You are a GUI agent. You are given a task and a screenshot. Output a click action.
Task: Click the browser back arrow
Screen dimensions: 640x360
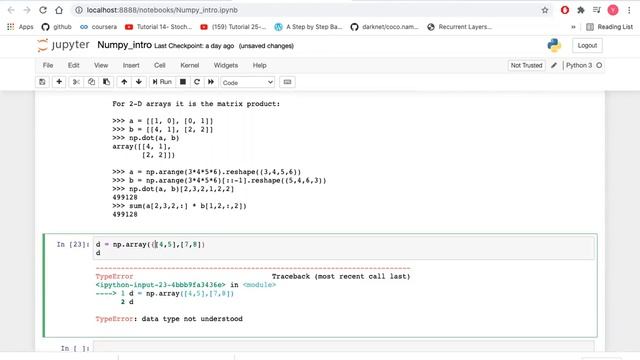(11, 10)
